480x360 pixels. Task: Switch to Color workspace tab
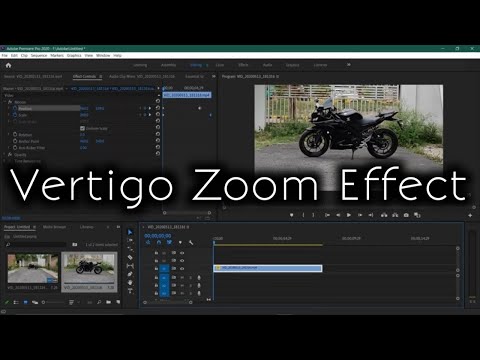[220, 65]
